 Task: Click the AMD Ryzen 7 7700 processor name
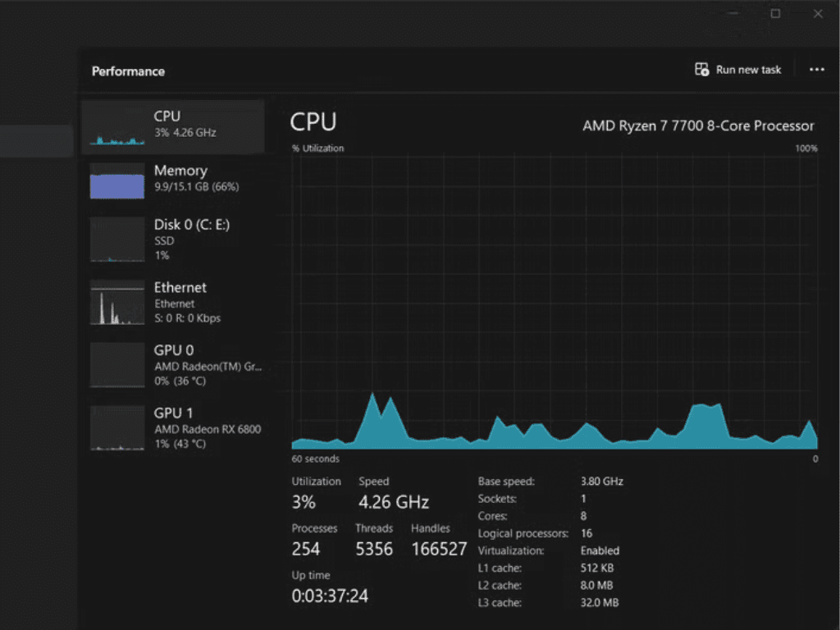(x=698, y=126)
